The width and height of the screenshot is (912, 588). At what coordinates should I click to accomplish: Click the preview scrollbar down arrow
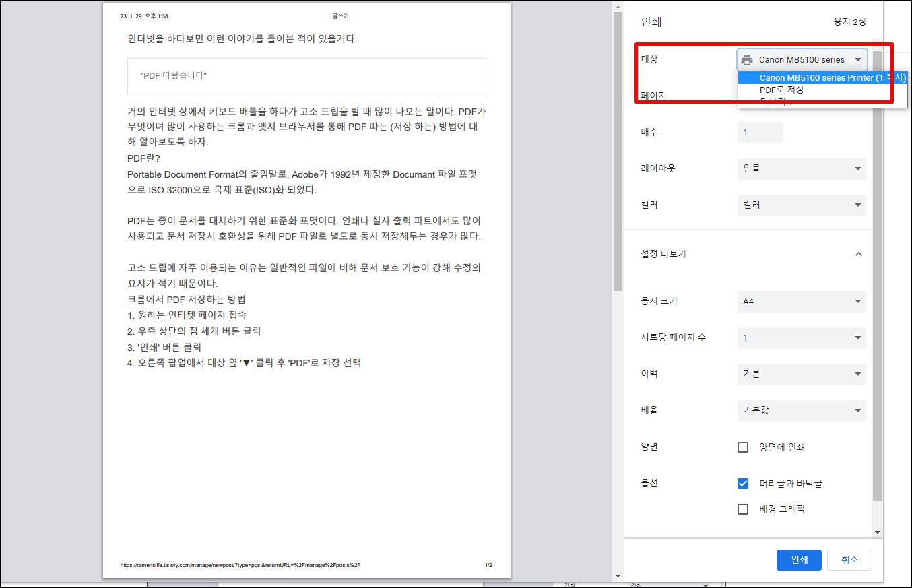point(618,577)
